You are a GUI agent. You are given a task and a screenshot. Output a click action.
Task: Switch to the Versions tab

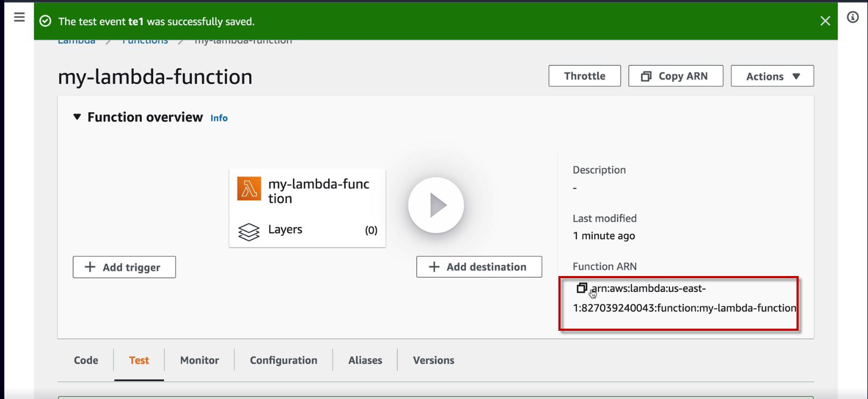pos(433,360)
